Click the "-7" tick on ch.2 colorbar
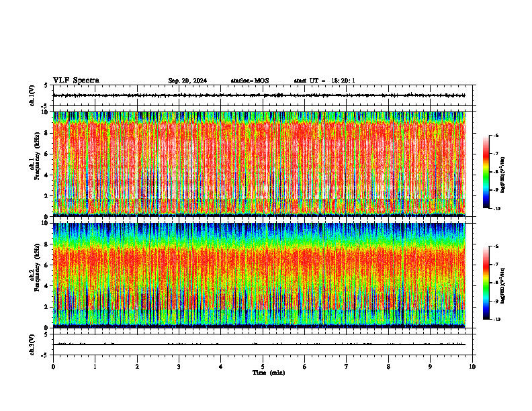The height and width of the screenshot is (411, 532). coord(496,265)
